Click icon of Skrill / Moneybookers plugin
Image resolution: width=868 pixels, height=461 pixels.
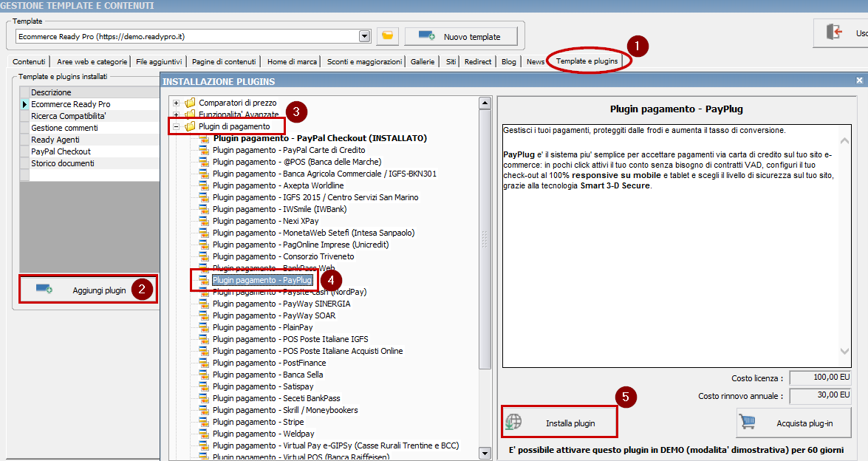click(x=204, y=410)
